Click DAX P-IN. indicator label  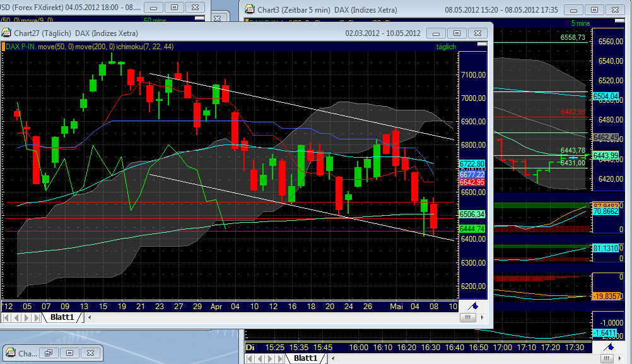tap(21, 47)
